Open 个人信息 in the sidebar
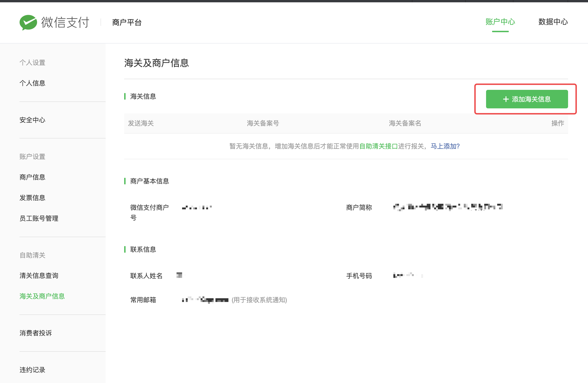Screen dimensions: 588x383 (x=32, y=83)
